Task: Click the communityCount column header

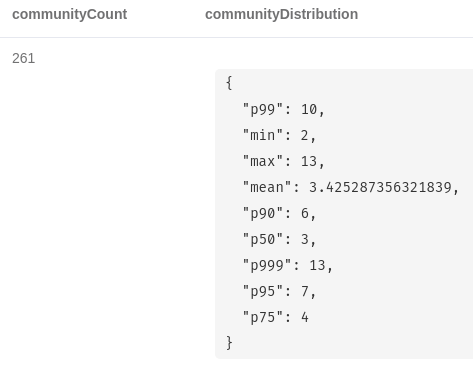Action: coord(69,14)
